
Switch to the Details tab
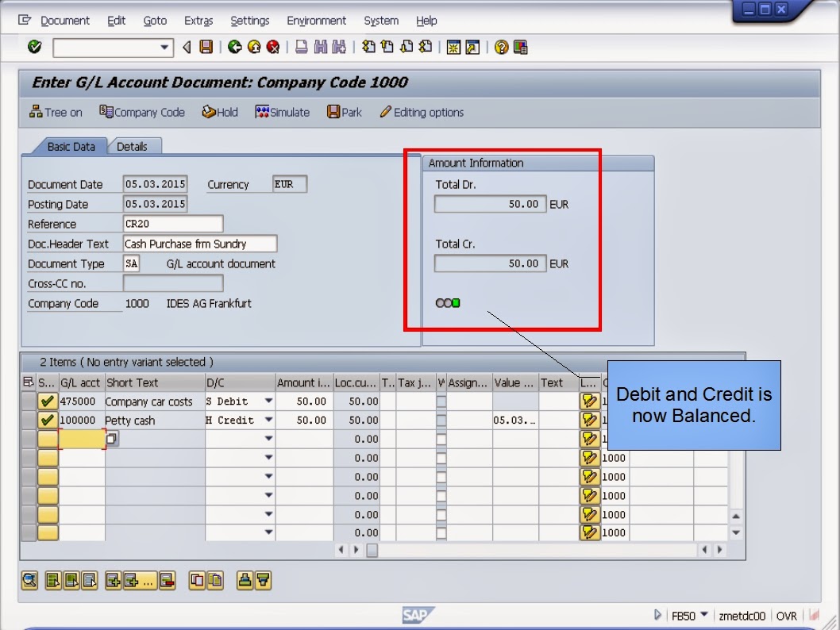tap(135, 146)
